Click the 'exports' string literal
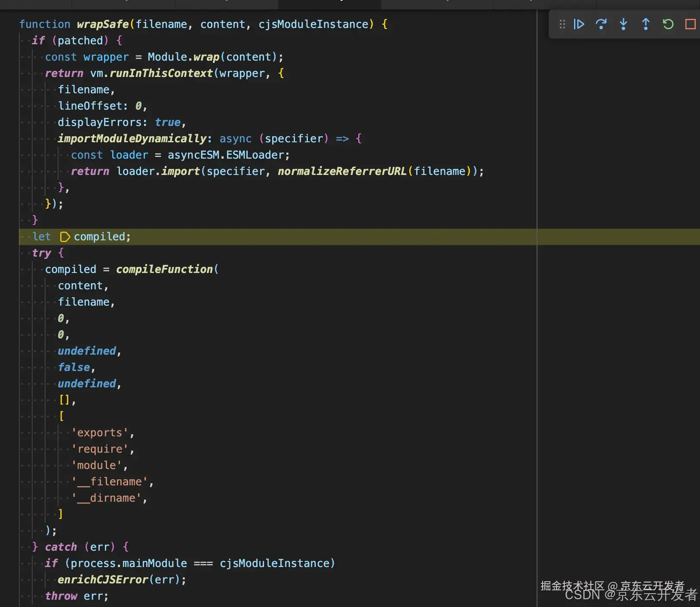The width and height of the screenshot is (700, 607). pos(100,433)
